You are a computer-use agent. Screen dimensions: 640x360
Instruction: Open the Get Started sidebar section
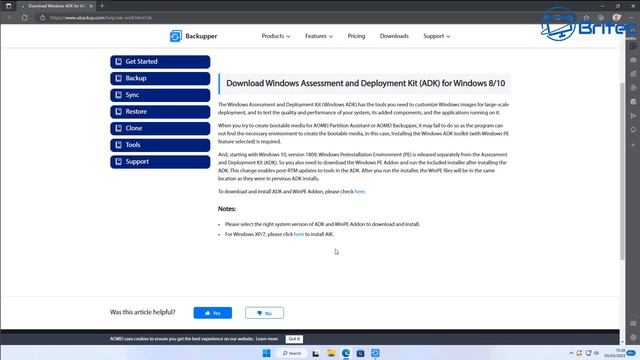pyautogui.click(x=160, y=62)
